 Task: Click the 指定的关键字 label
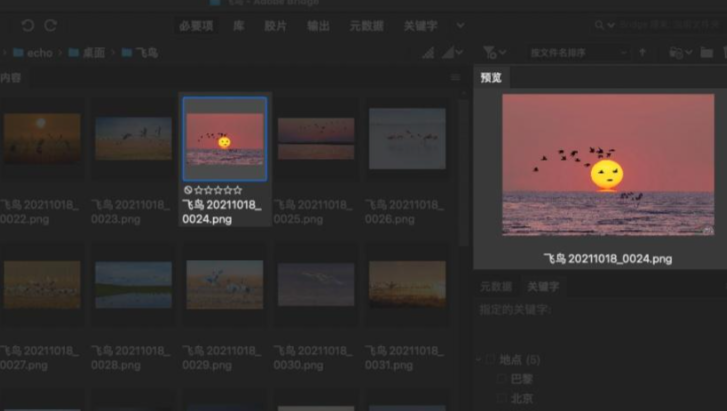point(515,309)
